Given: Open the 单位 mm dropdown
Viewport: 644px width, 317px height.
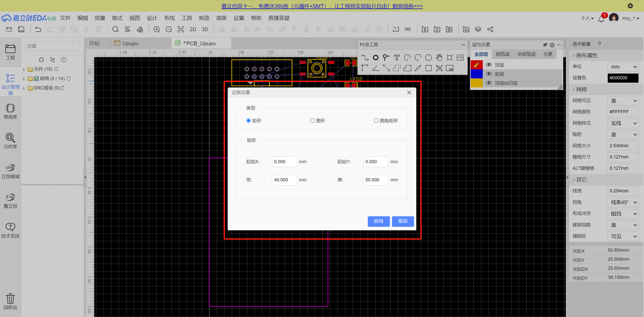Looking at the screenshot, I should 623,67.
